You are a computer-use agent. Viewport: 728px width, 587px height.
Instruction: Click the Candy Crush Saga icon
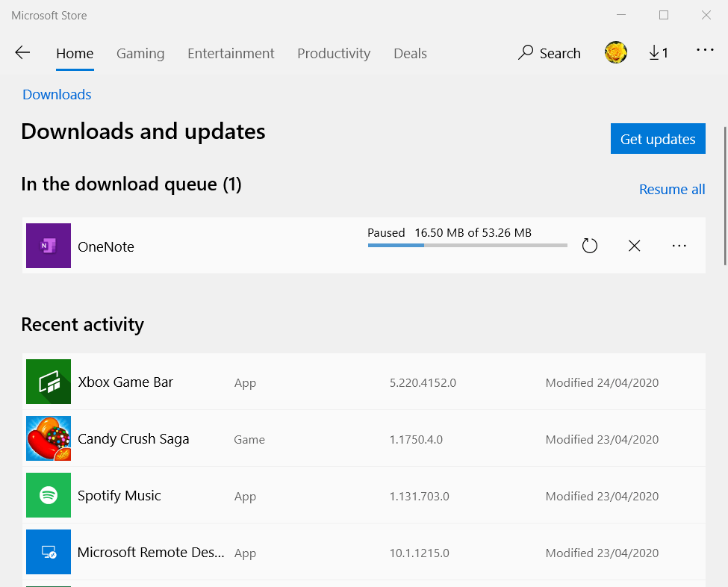49,438
